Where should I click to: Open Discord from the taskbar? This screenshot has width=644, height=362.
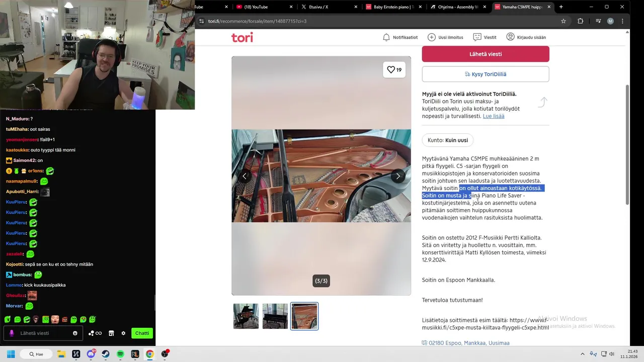point(91,354)
